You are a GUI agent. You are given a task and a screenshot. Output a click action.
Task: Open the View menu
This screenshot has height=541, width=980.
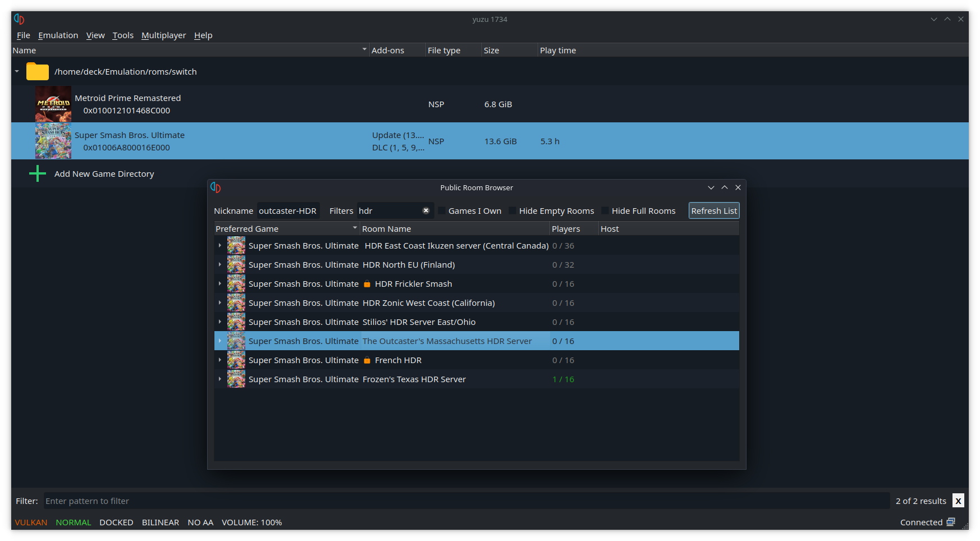tap(95, 35)
